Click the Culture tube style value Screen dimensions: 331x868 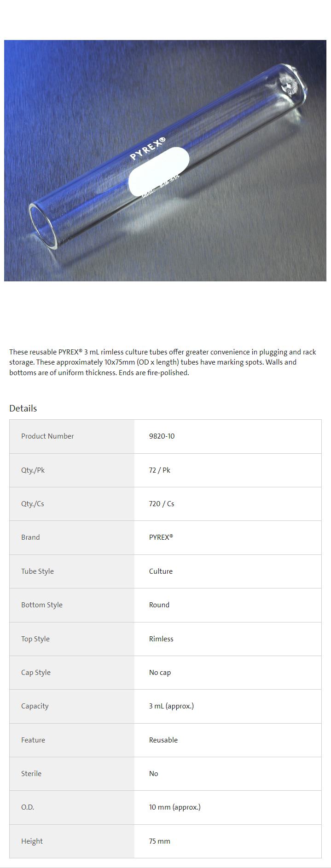(x=161, y=571)
